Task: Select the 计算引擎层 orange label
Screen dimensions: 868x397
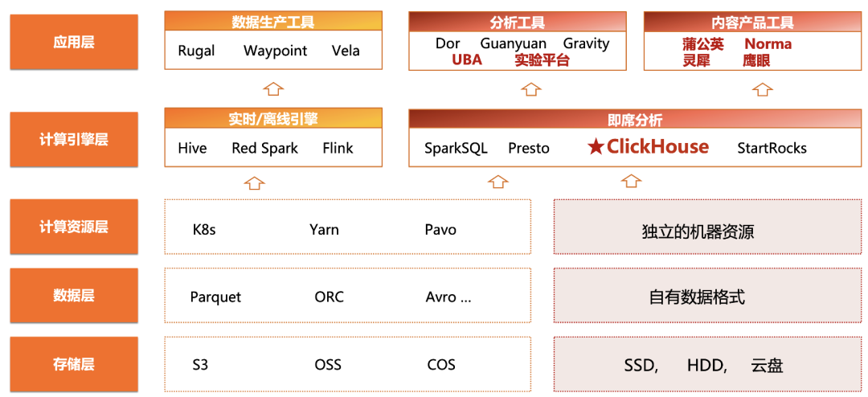Action: [74, 140]
